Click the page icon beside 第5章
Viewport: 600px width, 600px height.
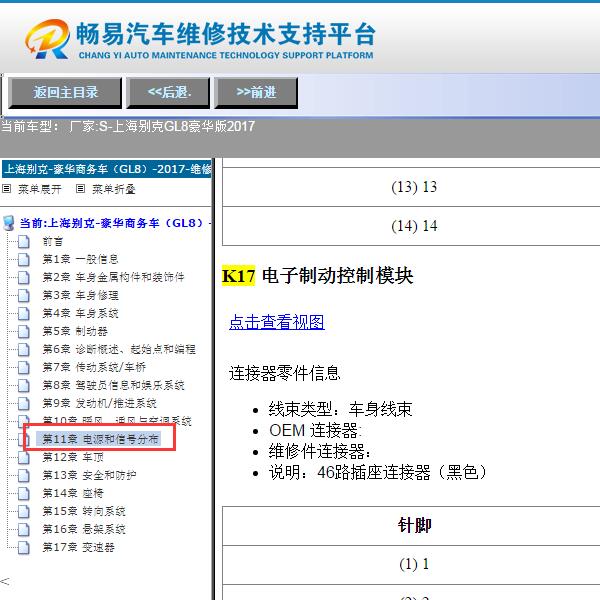[x=24, y=331]
